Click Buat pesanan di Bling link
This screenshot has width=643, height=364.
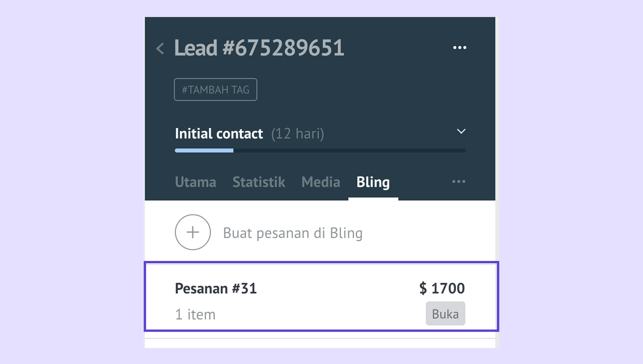click(292, 233)
